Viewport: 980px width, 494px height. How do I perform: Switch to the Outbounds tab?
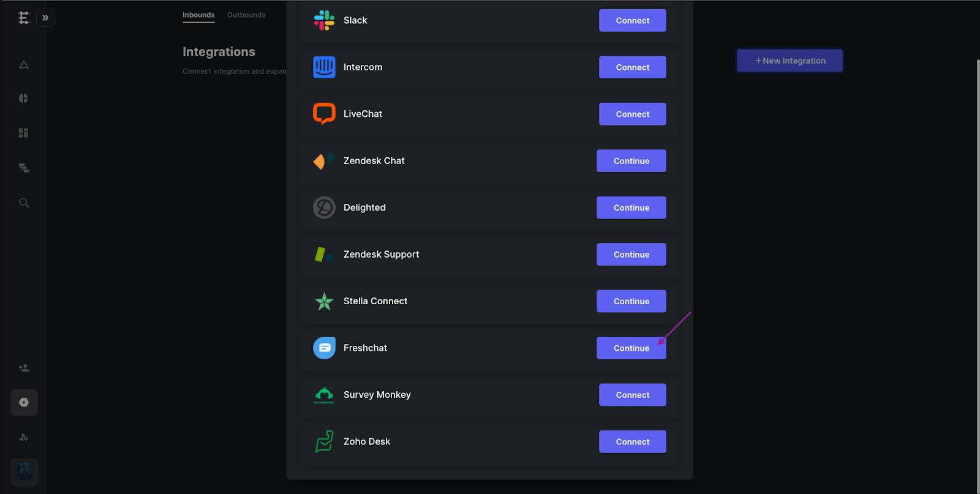pyautogui.click(x=246, y=15)
